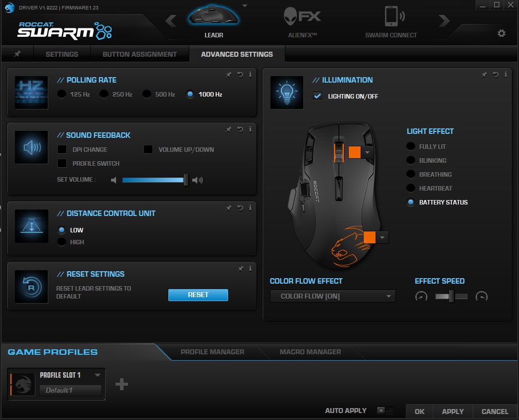519x420 pixels.
Task: Revert the Distance Control Unit panel
Action: click(240, 208)
